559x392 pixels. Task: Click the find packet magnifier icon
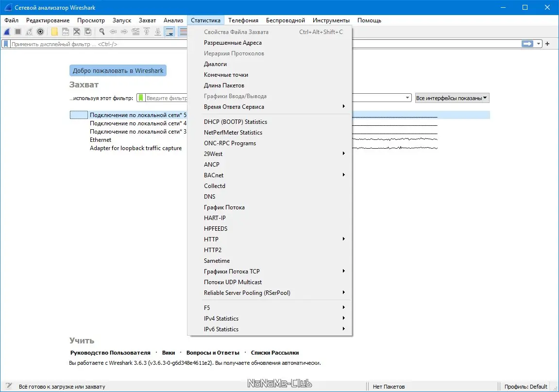tap(102, 32)
